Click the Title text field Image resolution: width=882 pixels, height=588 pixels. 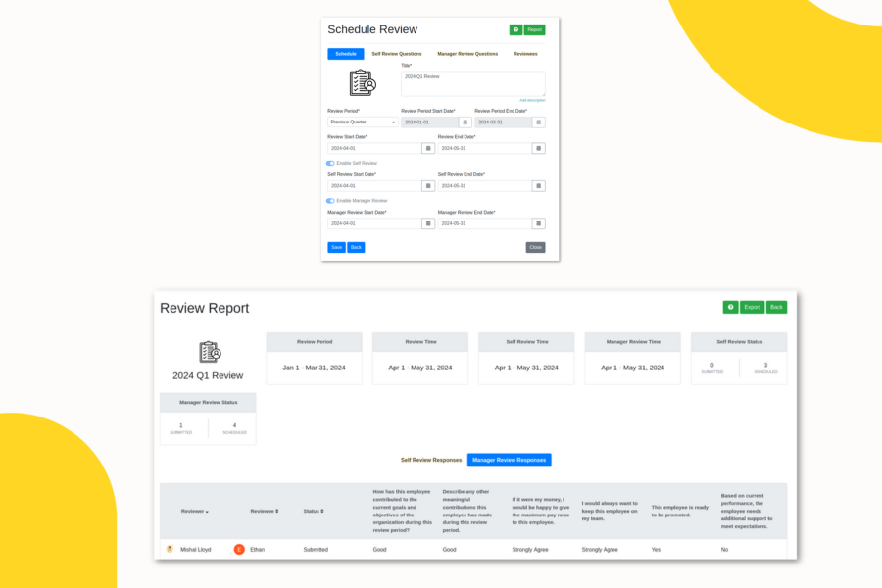coord(473,84)
